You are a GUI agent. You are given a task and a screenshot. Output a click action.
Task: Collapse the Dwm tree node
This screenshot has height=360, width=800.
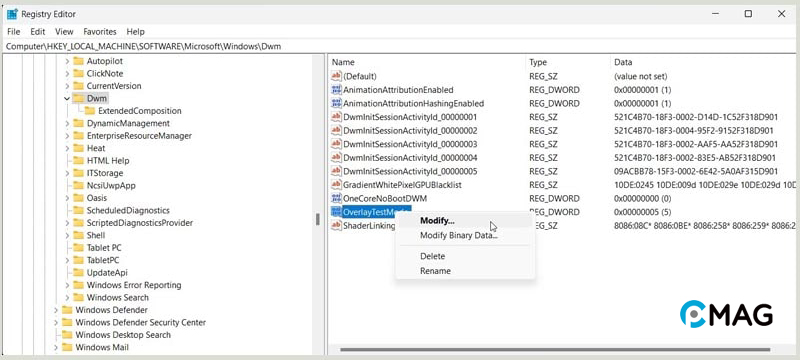click(67, 98)
